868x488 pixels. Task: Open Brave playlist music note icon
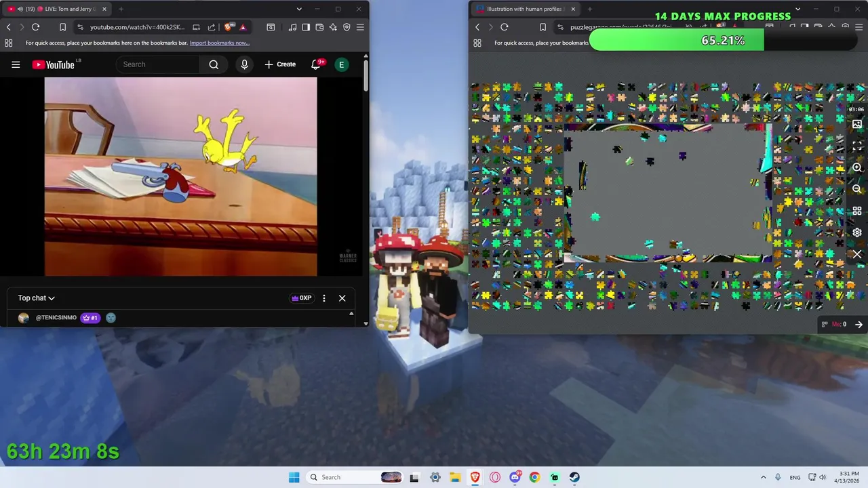pos(292,27)
